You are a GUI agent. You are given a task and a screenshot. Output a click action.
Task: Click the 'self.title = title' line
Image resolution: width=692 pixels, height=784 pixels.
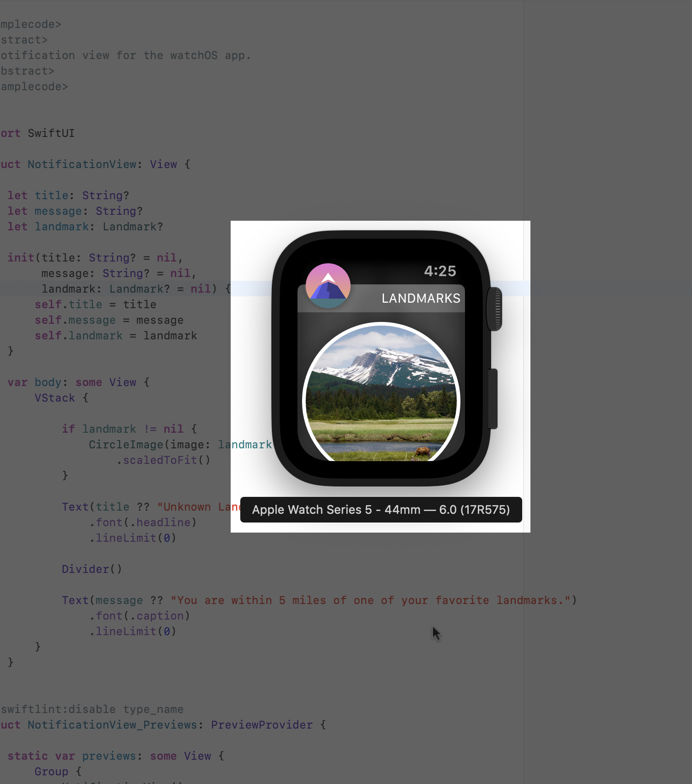point(96,305)
